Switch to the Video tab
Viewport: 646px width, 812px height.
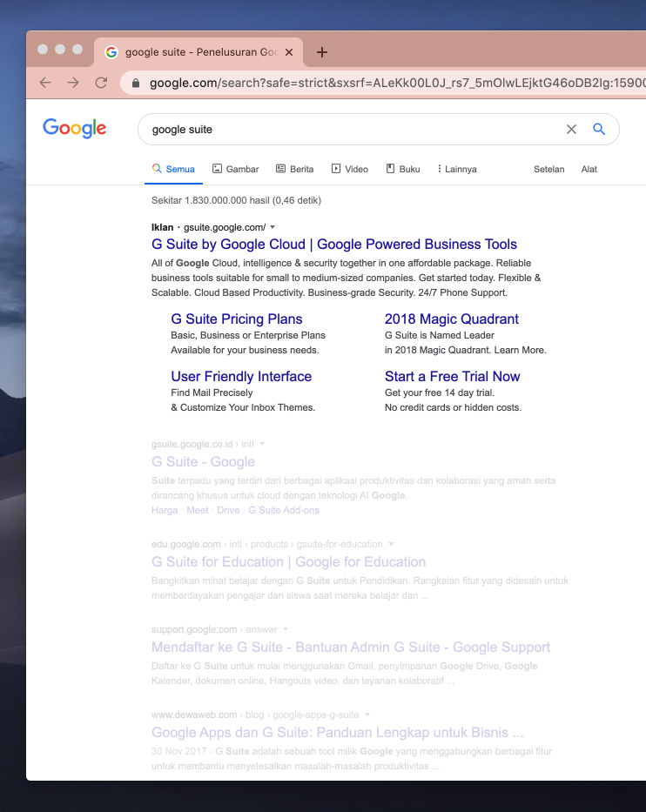click(x=350, y=169)
